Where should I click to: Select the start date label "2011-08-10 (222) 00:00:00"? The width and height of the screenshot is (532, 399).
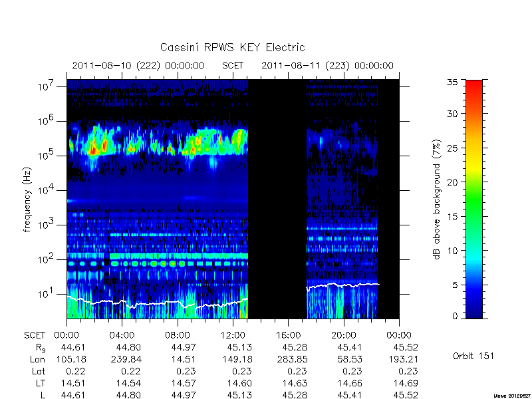coord(138,65)
